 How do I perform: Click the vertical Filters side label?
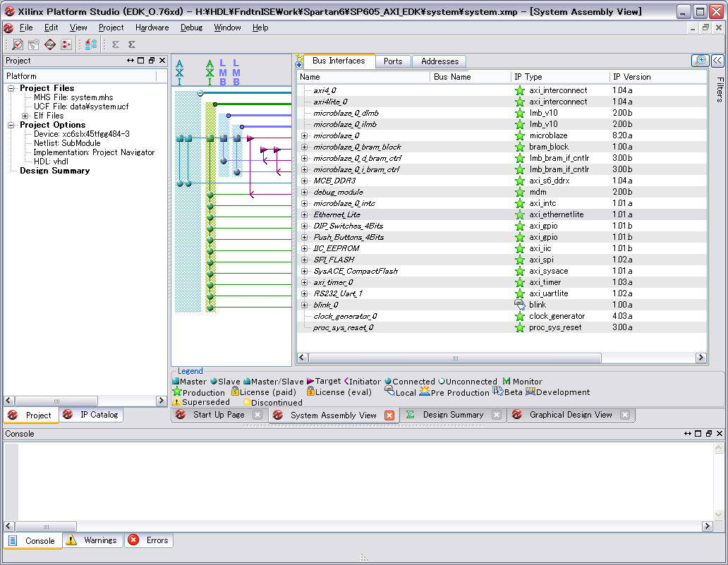(720, 89)
